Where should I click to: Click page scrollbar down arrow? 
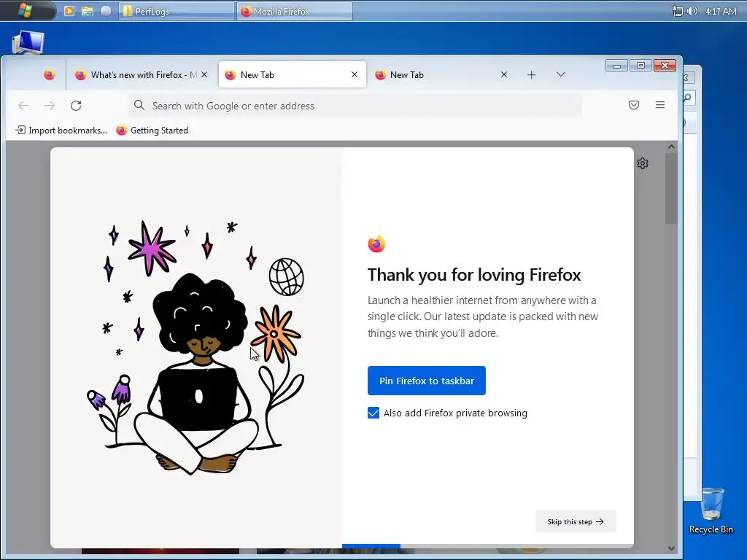click(671, 548)
